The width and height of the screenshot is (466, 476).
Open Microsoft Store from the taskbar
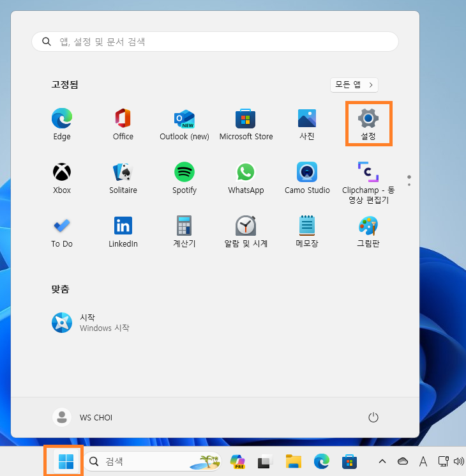[x=350, y=461]
